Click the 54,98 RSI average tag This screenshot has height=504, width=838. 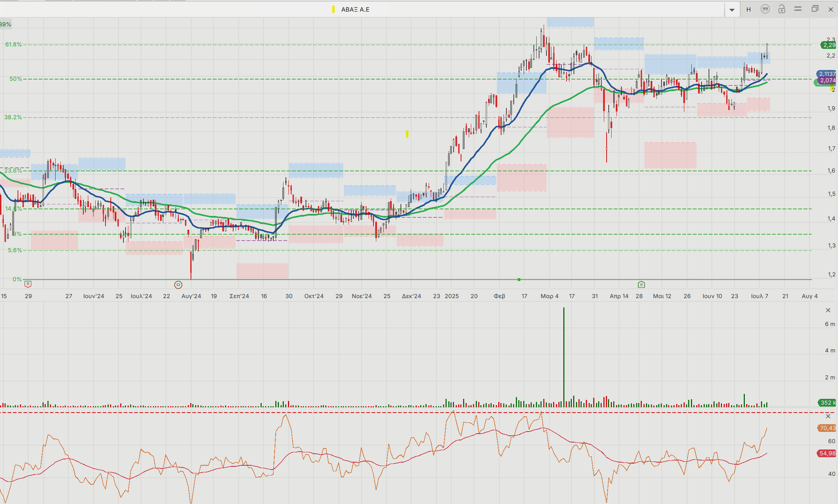coord(827,453)
